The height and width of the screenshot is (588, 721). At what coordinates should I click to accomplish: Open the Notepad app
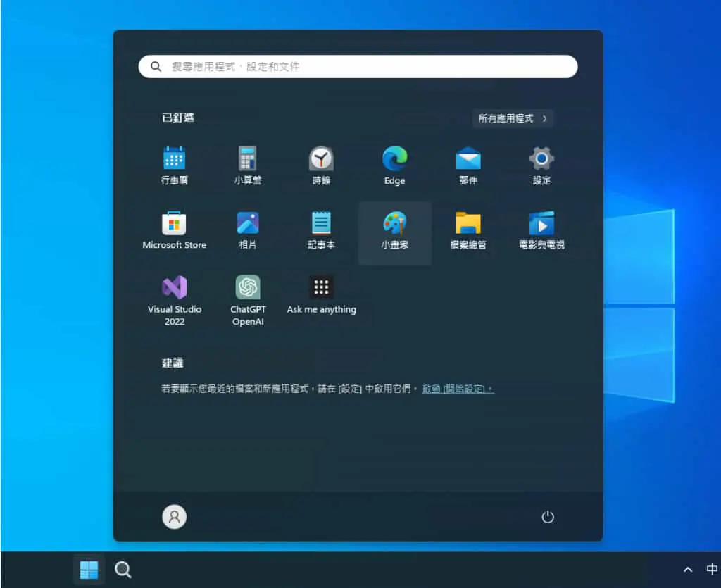tap(321, 230)
